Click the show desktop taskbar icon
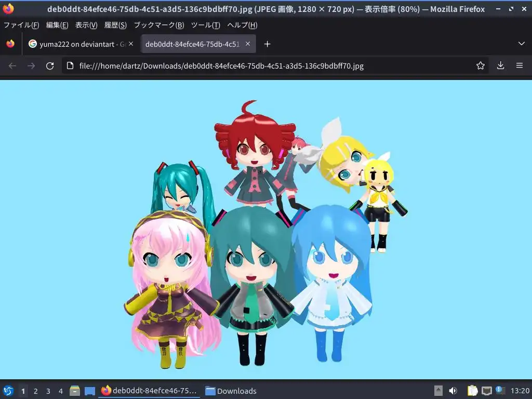Viewport: 532px width, 399px height. pos(89,391)
